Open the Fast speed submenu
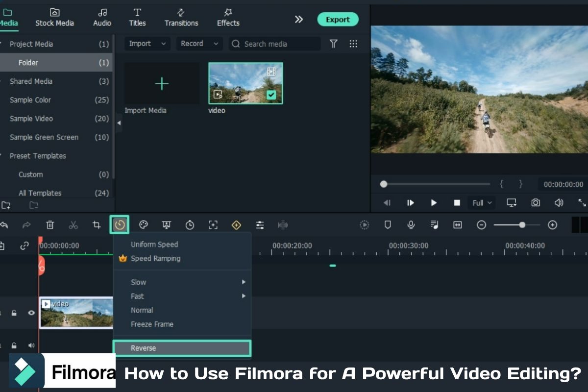Viewport: 588px width, 392px height. (182, 296)
